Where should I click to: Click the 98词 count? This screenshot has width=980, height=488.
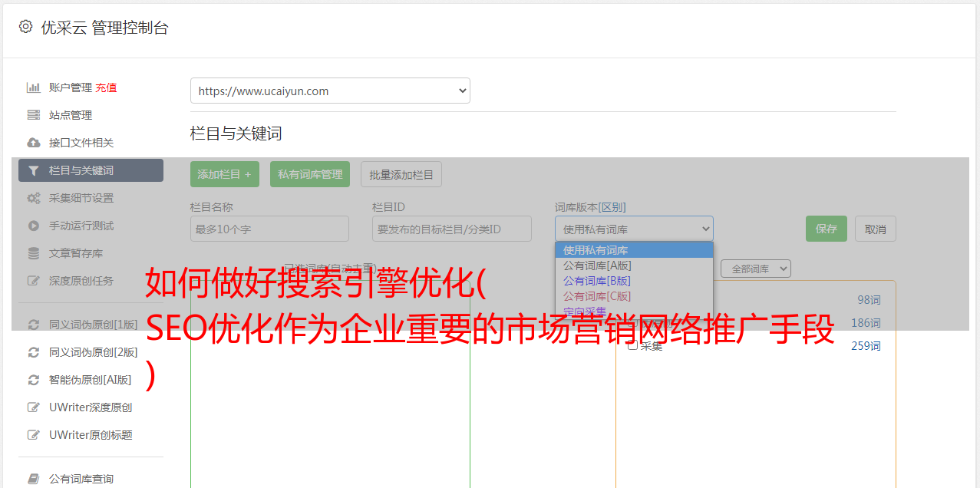coord(869,300)
